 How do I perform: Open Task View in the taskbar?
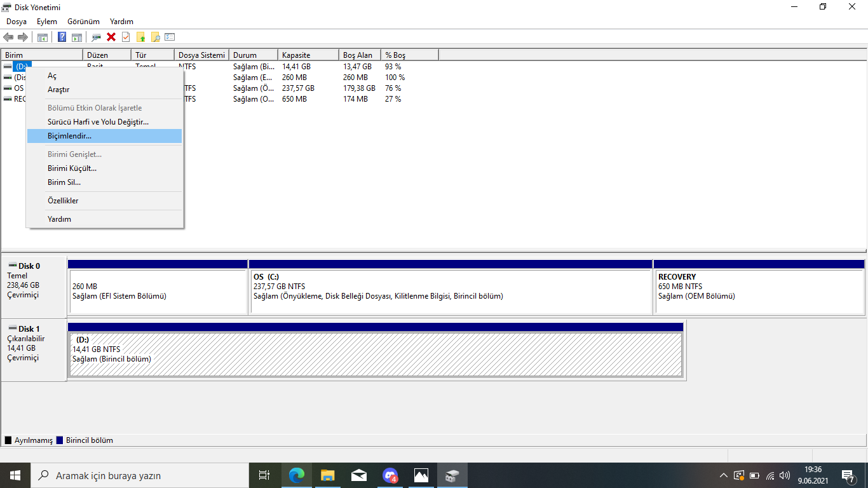(x=264, y=475)
